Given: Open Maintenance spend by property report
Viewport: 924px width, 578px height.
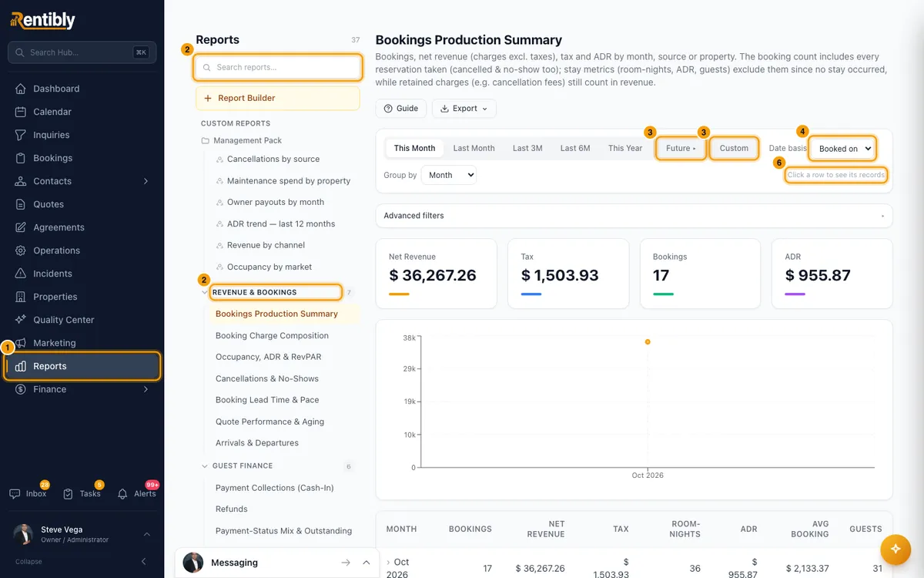Looking at the screenshot, I should [288, 180].
